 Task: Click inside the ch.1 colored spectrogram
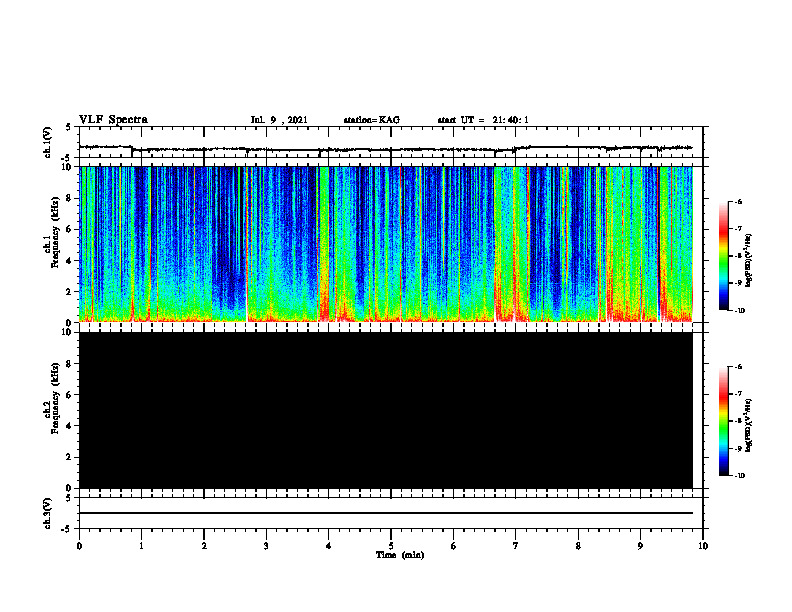pyautogui.click(x=386, y=244)
